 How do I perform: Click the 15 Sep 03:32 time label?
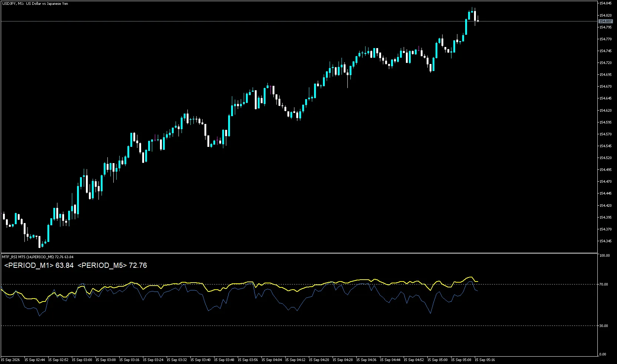point(177,360)
